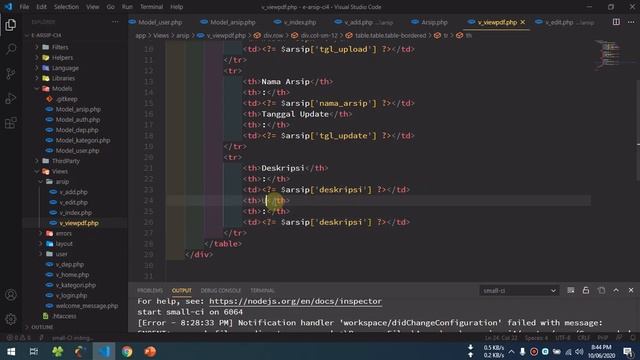640x360 pixels.
Task: Switch to the Arsip.php tab
Action: coord(434,22)
